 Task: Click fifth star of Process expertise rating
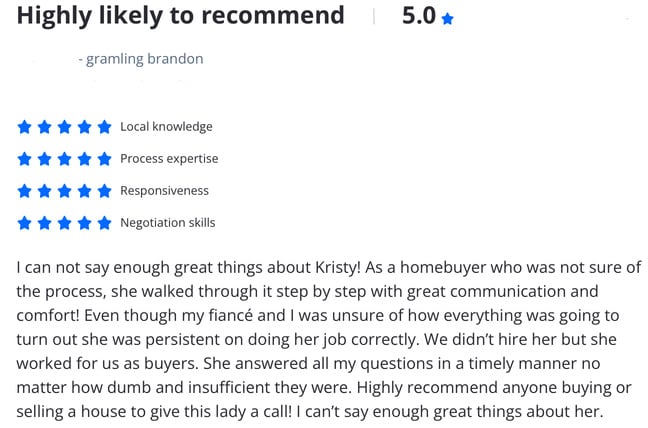tap(105, 159)
